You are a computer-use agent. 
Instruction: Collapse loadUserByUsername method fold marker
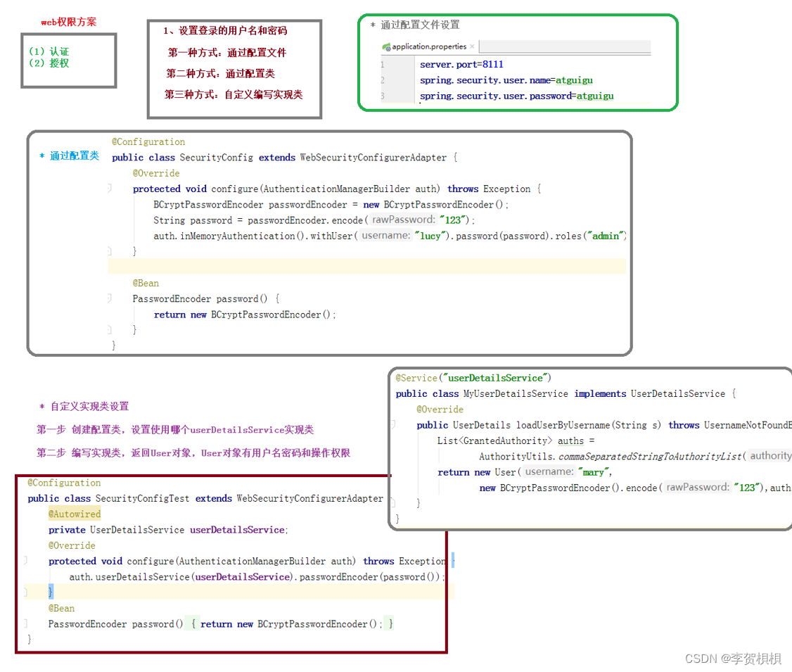pos(393,425)
